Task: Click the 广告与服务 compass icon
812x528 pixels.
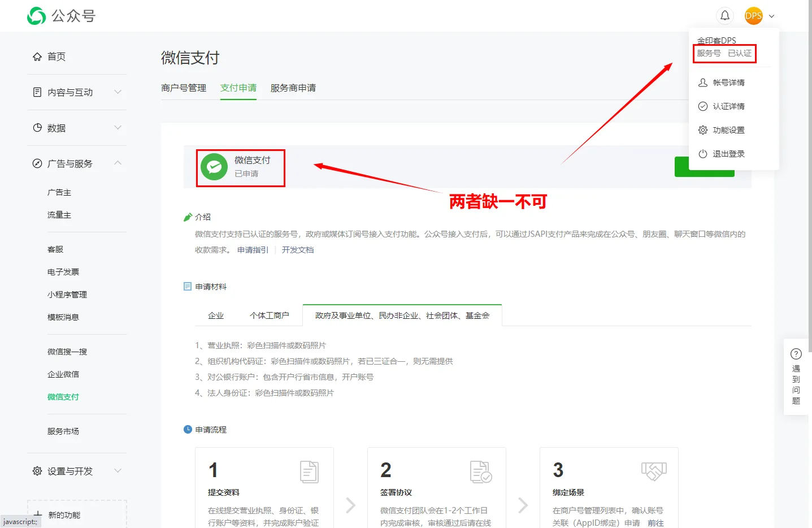Action: pos(37,163)
